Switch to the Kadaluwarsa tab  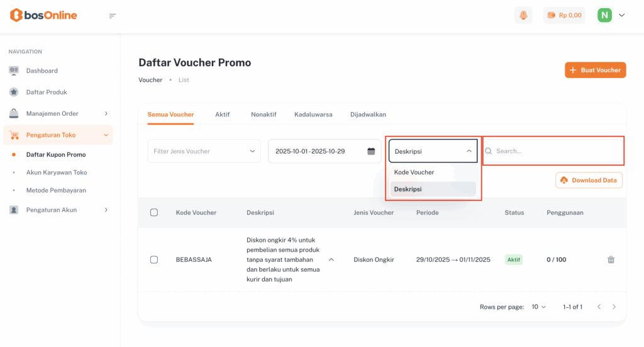tap(313, 115)
